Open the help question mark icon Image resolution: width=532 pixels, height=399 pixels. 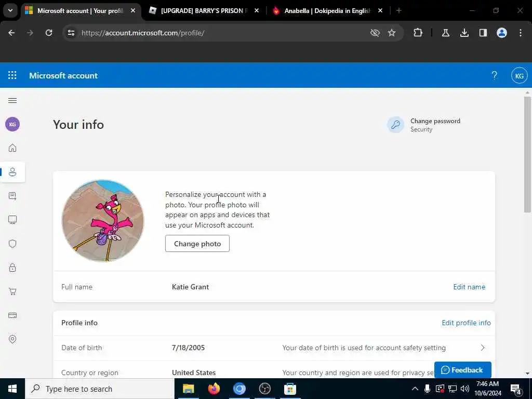(495, 75)
